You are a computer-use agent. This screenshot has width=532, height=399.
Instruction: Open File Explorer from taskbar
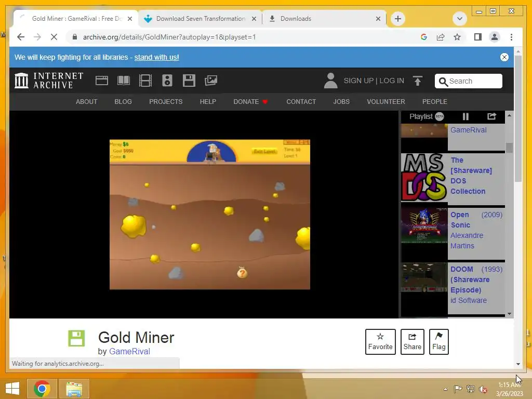click(74, 389)
